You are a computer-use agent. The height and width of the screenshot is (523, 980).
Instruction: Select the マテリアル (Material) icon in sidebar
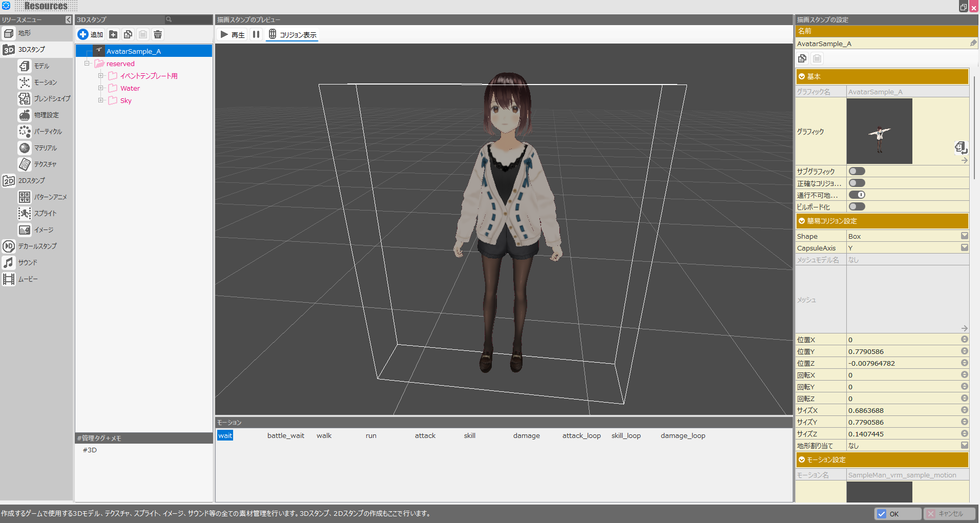pyautogui.click(x=24, y=148)
